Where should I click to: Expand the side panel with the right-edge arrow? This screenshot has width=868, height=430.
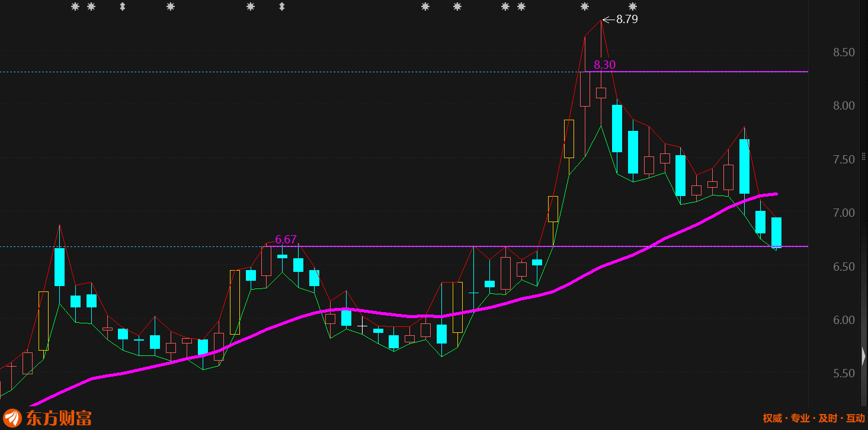click(864, 357)
